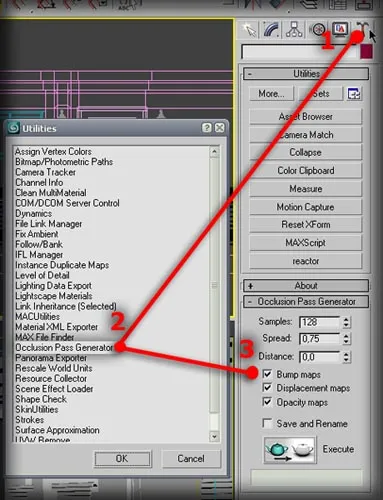Select IFL Manager in the list
383x500 pixels.
(39, 255)
